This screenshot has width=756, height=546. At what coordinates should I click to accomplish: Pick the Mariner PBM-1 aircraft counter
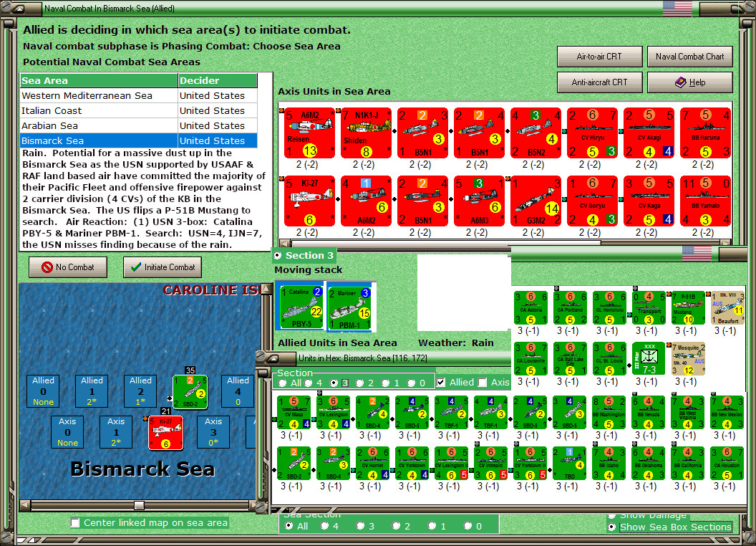point(349,307)
